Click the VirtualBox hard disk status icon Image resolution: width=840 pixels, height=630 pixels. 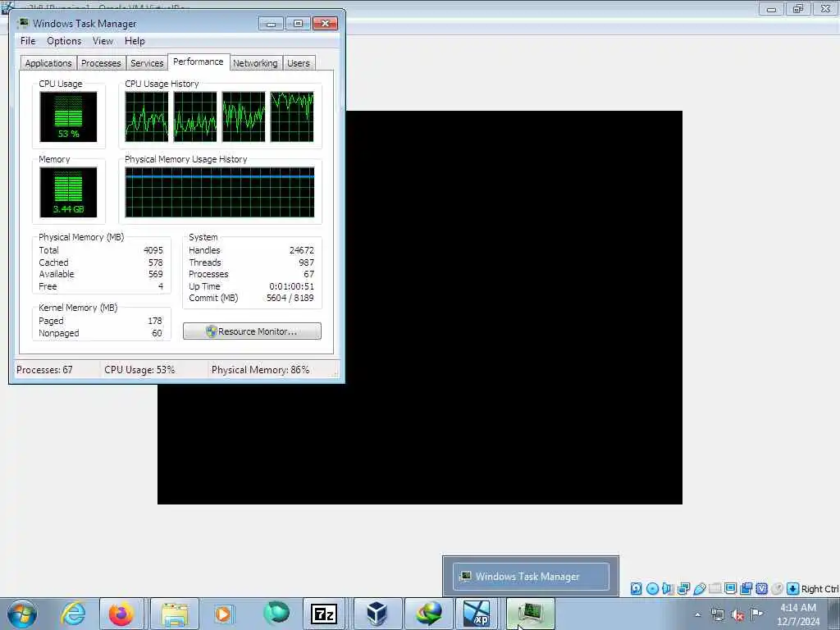[636, 589]
